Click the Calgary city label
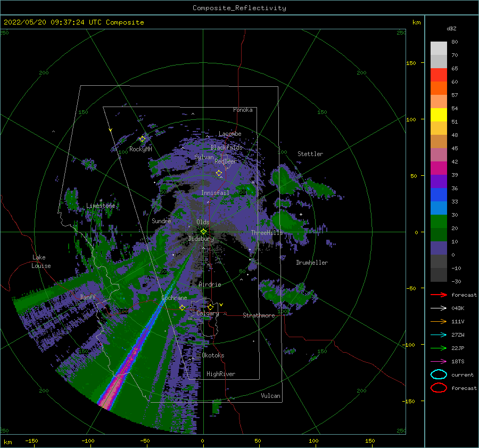The width and height of the screenshot is (479, 448). (x=208, y=313)
